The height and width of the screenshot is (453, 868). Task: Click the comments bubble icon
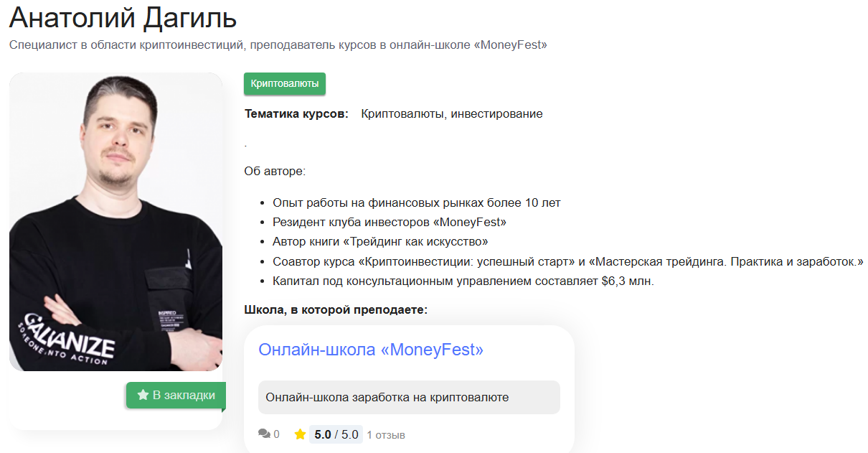pos(264,434)
